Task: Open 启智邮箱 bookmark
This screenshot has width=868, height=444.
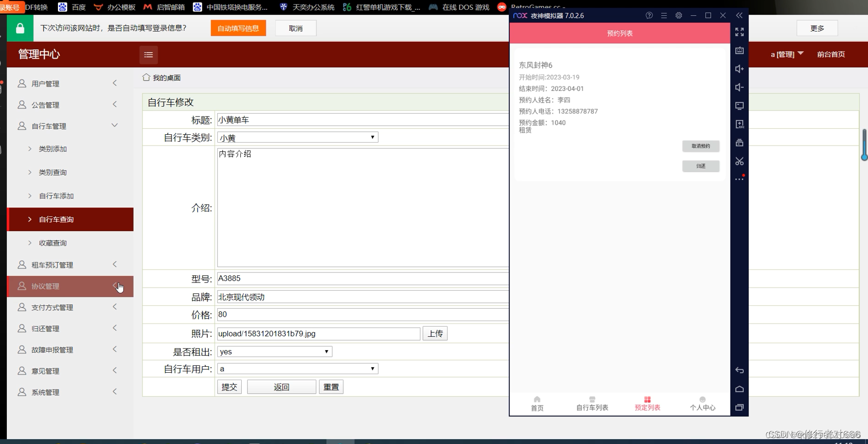Action: pyautogui.click(x=164, y=7)
